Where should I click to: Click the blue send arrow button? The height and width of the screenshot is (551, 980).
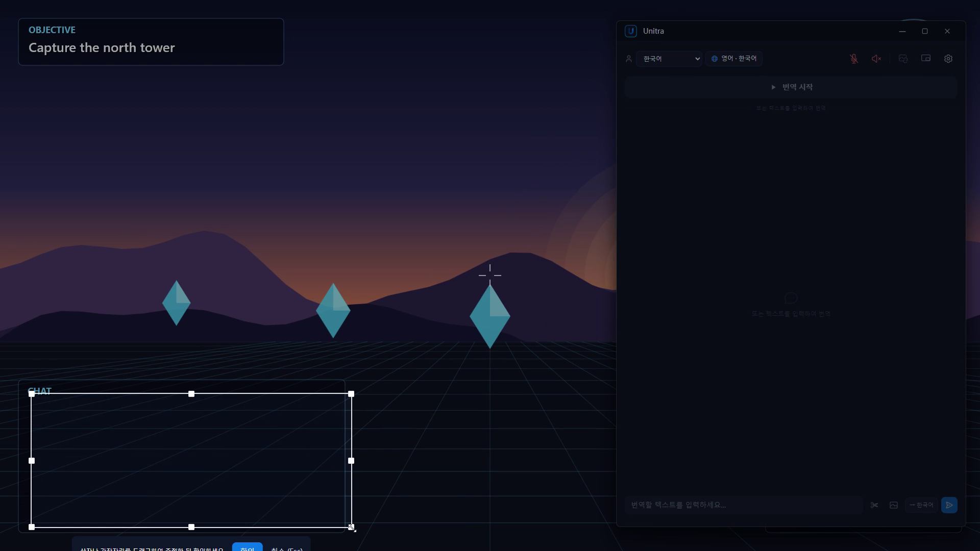[x=949, y=505]
